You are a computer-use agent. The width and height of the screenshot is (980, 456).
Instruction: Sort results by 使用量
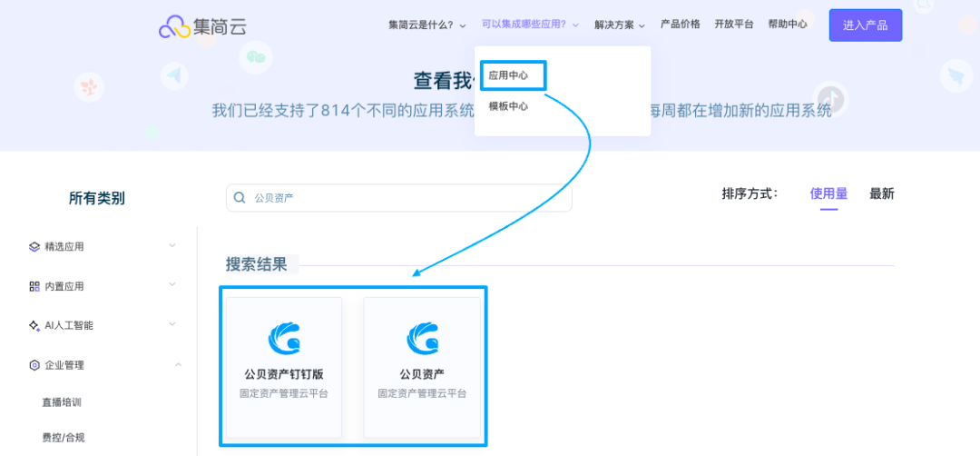[x=828, y=193]
